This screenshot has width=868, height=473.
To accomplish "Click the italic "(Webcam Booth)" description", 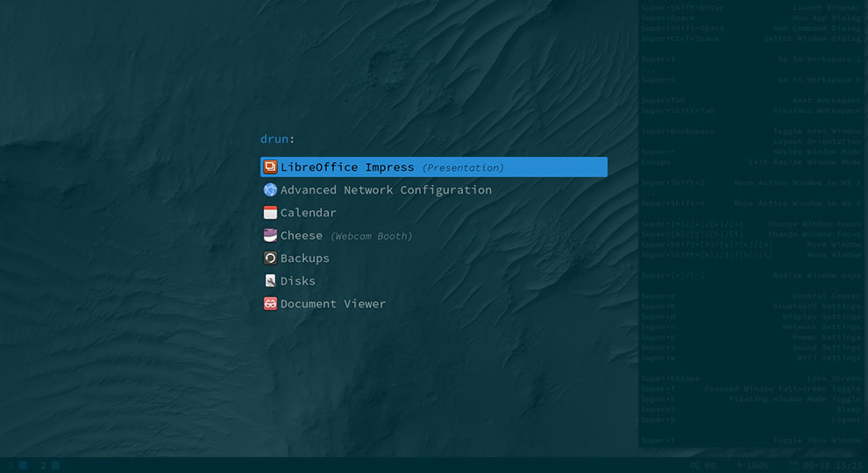I will click(x=371, y=236).
